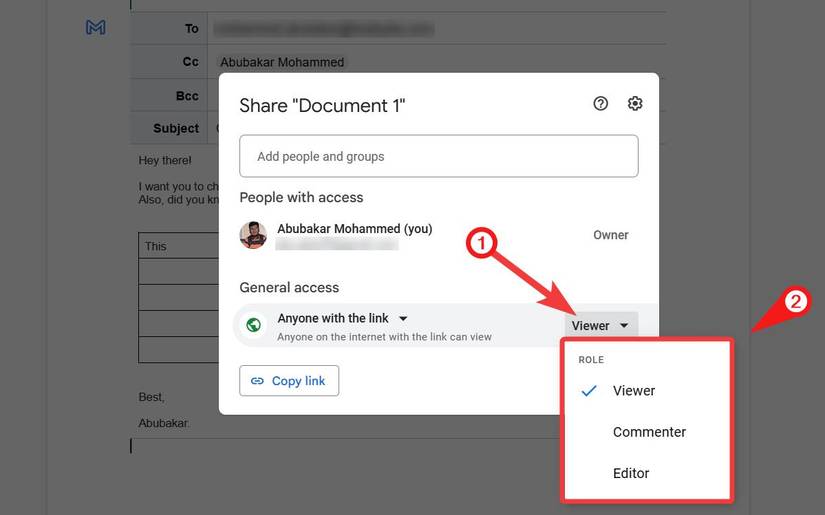Click the Subject field label
825x515 pixels.
(176, 128)
